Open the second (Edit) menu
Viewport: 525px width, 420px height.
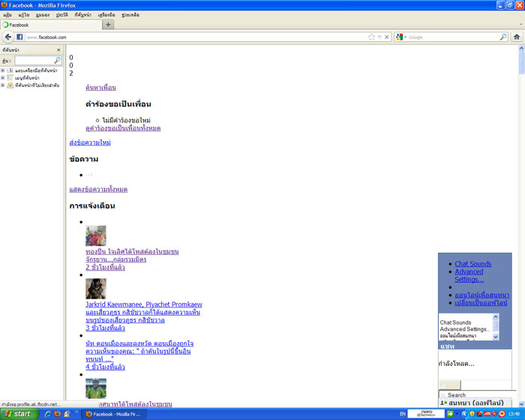pos(24,15)
